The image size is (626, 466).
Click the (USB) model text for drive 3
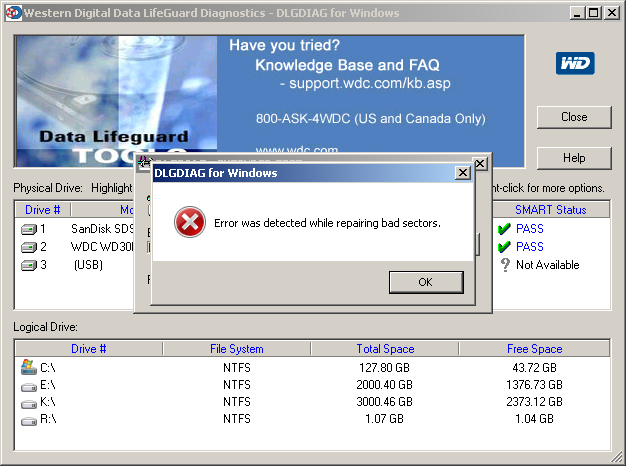(x=88, y=265)
